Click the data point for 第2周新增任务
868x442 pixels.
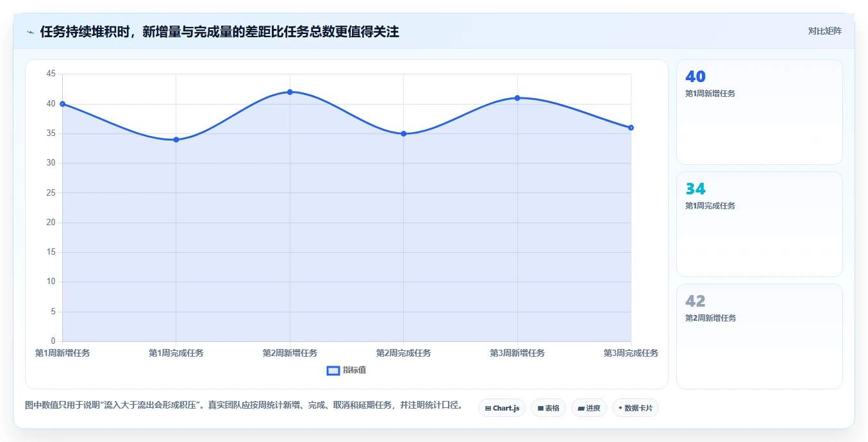[290, 92]
